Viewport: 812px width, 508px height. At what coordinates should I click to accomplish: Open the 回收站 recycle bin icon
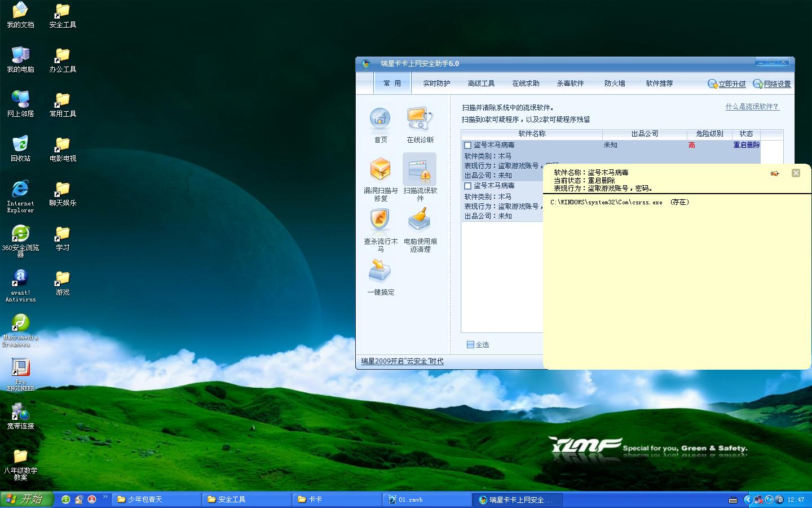click(20, 149)
